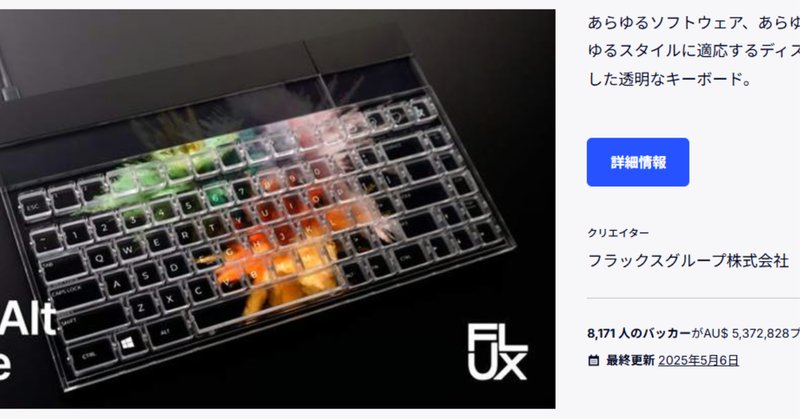Click the Q key on the pictured keyboard
This screenshot has height=419, width=800.
(x=99, y=258)
